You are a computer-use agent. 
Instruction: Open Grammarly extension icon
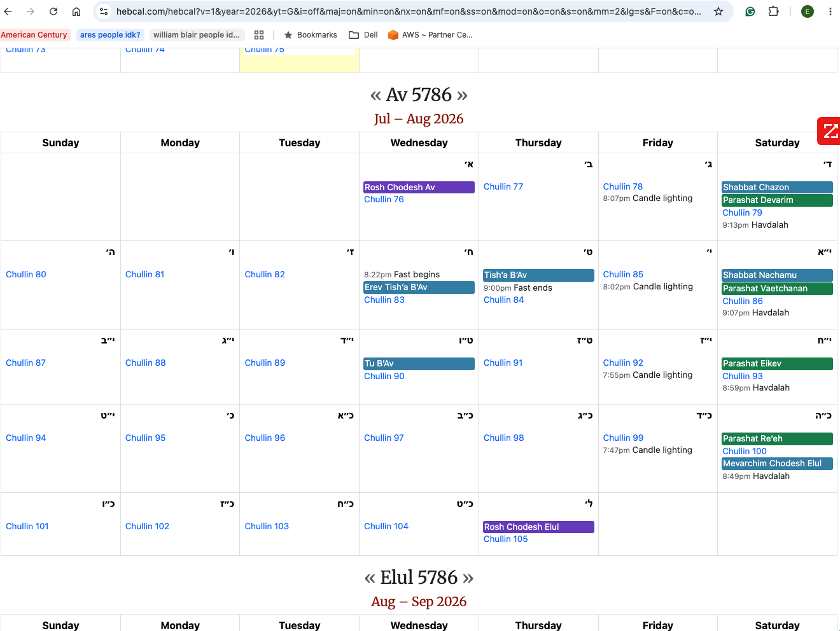click(x=750, y=11)
